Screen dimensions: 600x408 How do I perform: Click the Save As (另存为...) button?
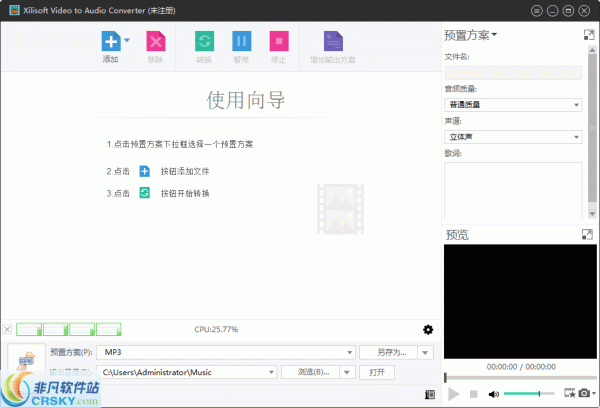[x=388, y=352]
